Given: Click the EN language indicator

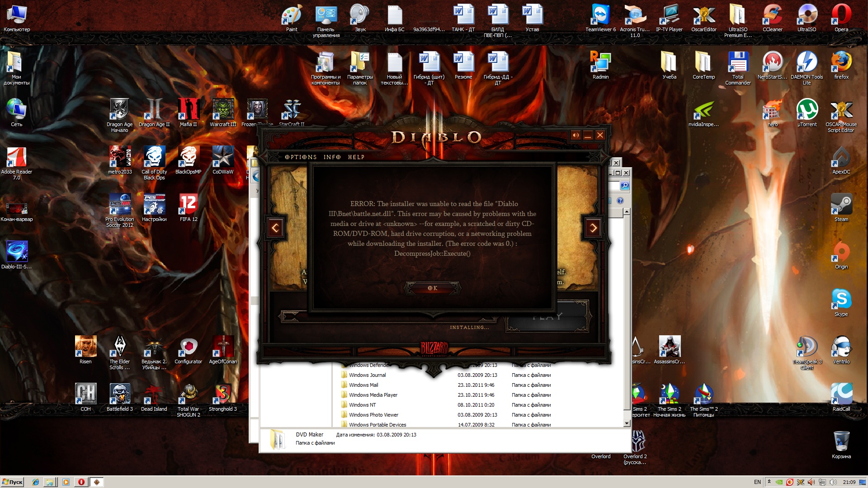Looking at the screenshot, I should [757, 482].
